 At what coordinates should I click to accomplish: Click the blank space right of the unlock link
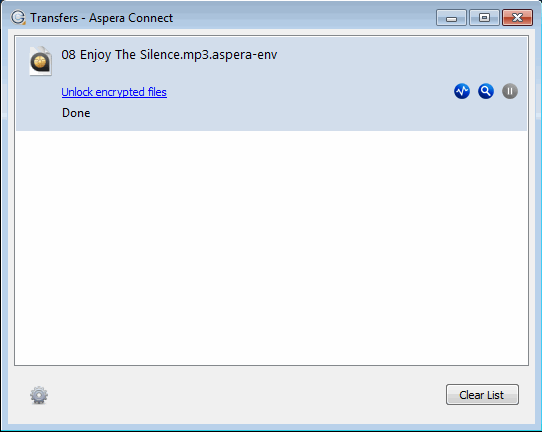(308, 92)
